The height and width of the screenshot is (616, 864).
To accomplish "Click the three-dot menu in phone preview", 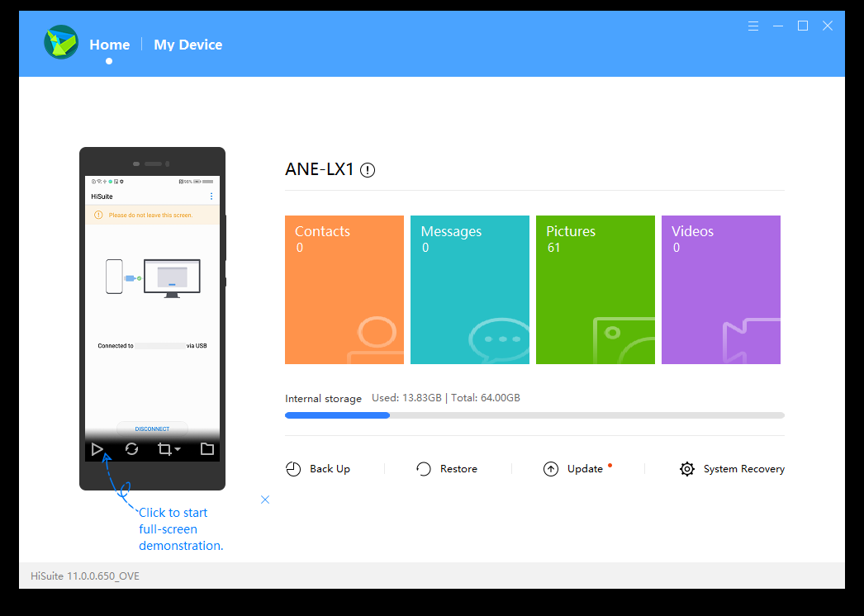I will click(211, 197).
